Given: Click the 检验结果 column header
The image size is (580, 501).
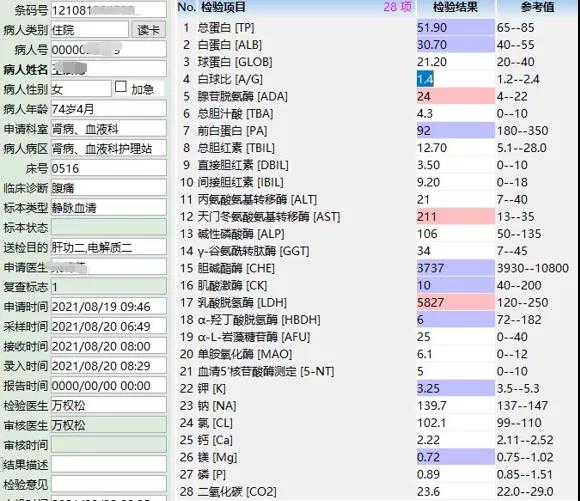Looking at the screenshot, I should 455,7.
